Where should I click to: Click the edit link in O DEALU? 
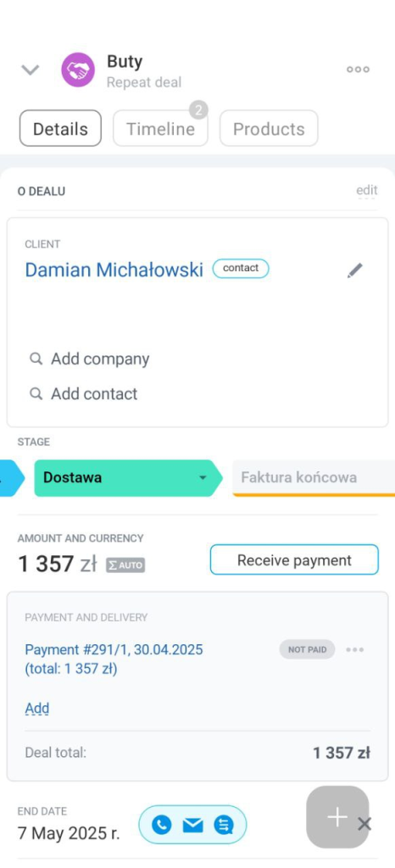(367, 191)
